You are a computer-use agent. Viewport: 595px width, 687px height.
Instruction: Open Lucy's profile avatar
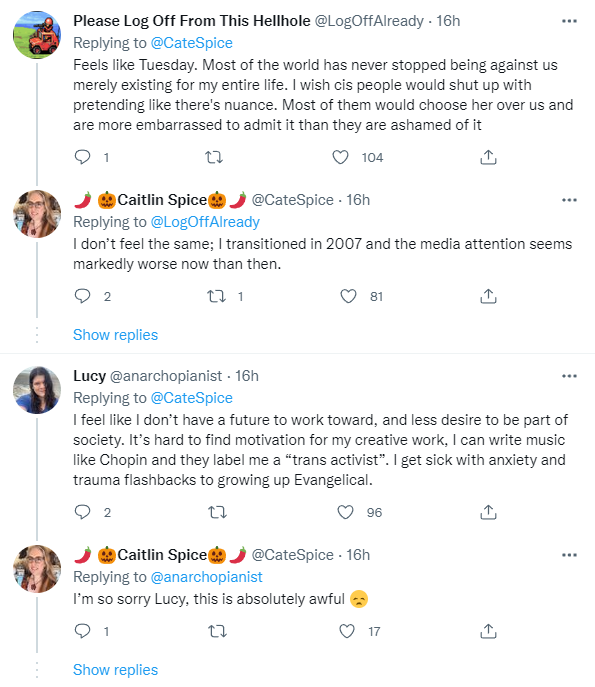[x=37, y=390]
